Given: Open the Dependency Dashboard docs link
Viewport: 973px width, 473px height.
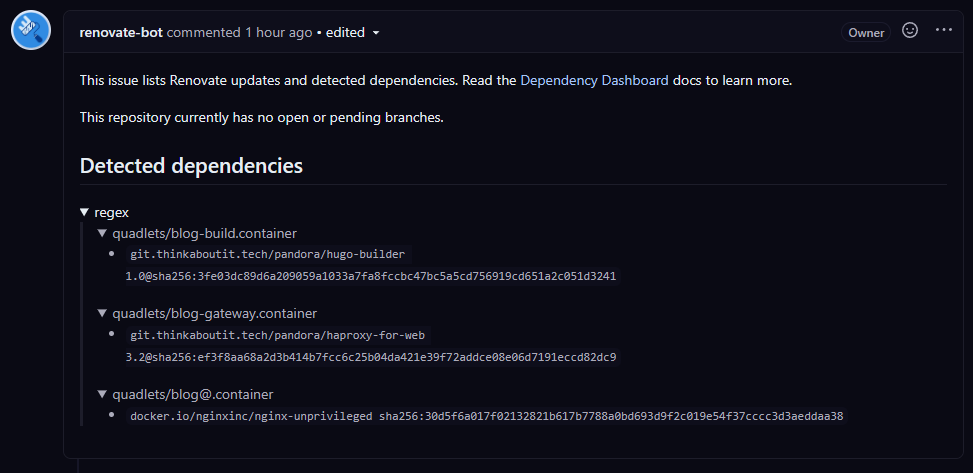Looking at the screenshot, I should point(594,80).
